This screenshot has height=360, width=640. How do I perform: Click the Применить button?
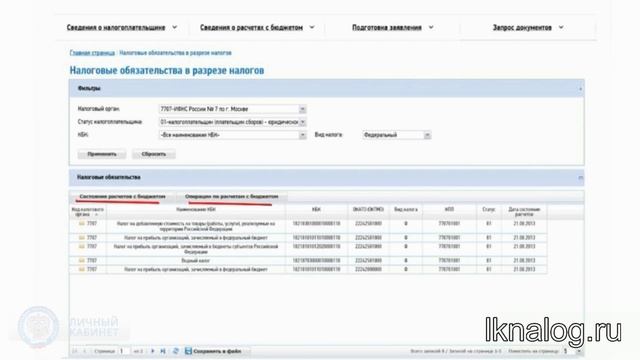[102, 154]
